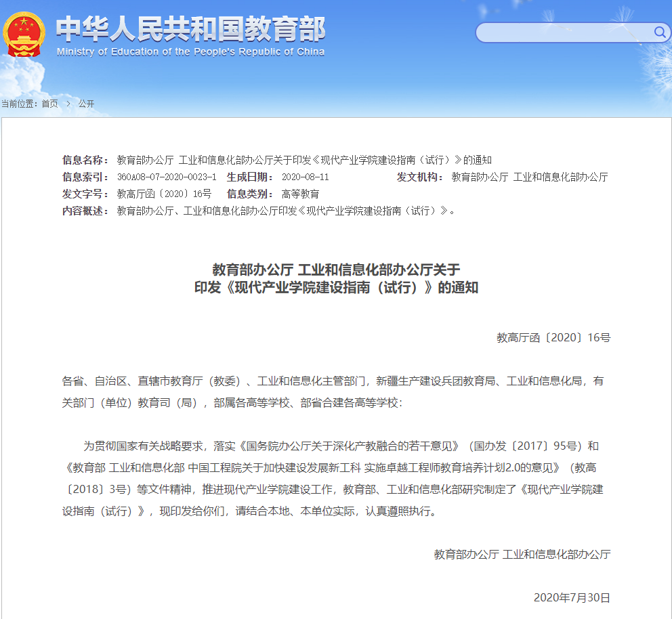Click the national emblem logo

pyautogui.click(x=24, y=35)
